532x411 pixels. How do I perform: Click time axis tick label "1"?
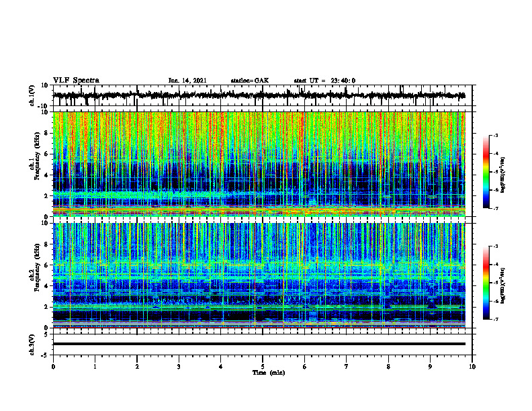coord(95,367)
